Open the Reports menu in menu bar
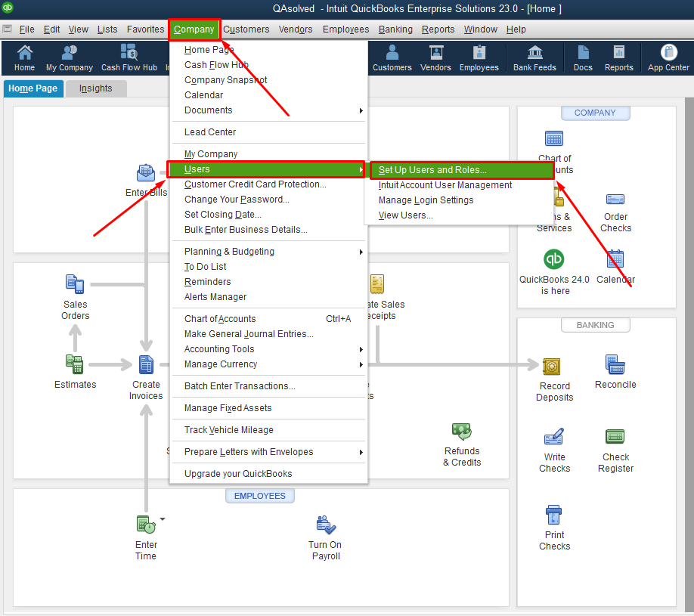Image resolution: width=694 pixels, height=616 pixels. point(438,29)
